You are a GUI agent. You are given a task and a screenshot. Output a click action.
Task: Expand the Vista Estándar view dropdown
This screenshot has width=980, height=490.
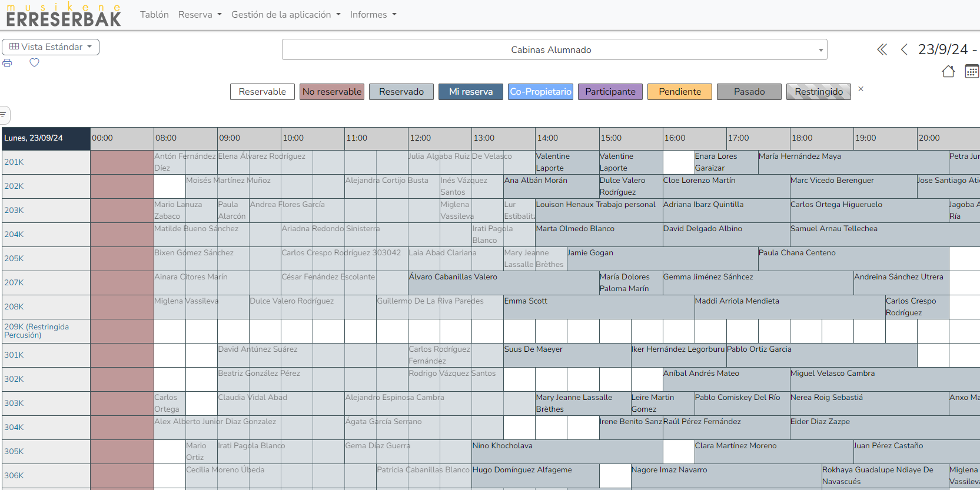click(51, 47)
